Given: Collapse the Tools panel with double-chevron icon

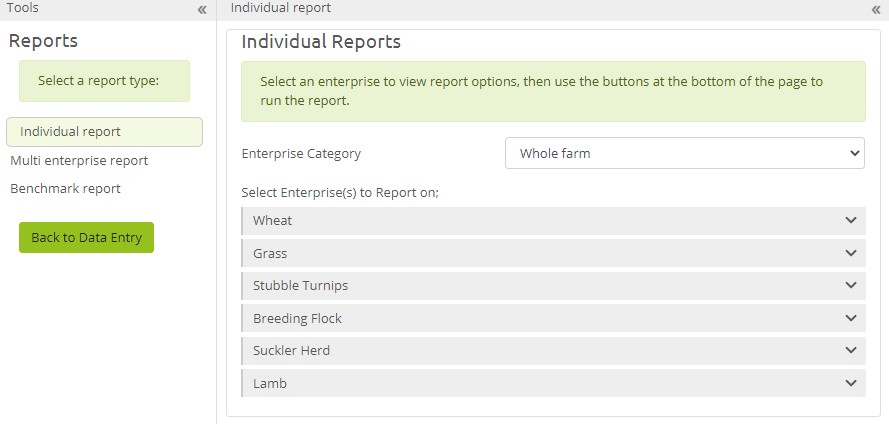Looking at the screenshot, I should 202,10.
